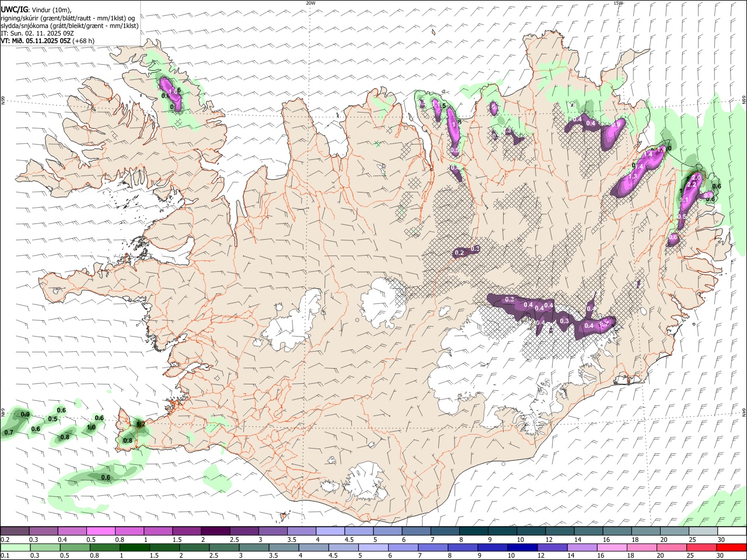
Task: Click the 64N latitude label at left edge
Action: pyautogui.click(x=3, y=412)
